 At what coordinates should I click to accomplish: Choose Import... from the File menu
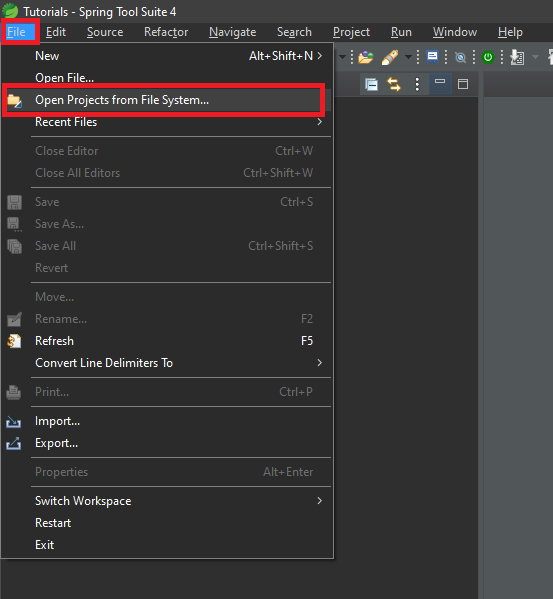[x=167, y=421]
